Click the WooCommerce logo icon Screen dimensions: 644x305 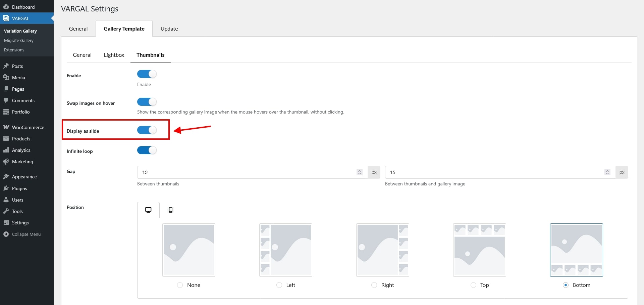tap(6, 127)
